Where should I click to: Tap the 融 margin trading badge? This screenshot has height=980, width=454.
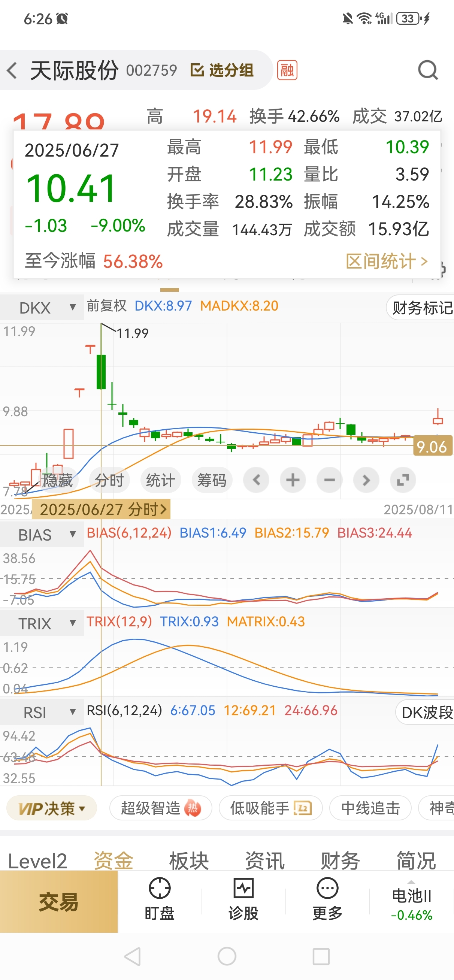click(287, 70)
